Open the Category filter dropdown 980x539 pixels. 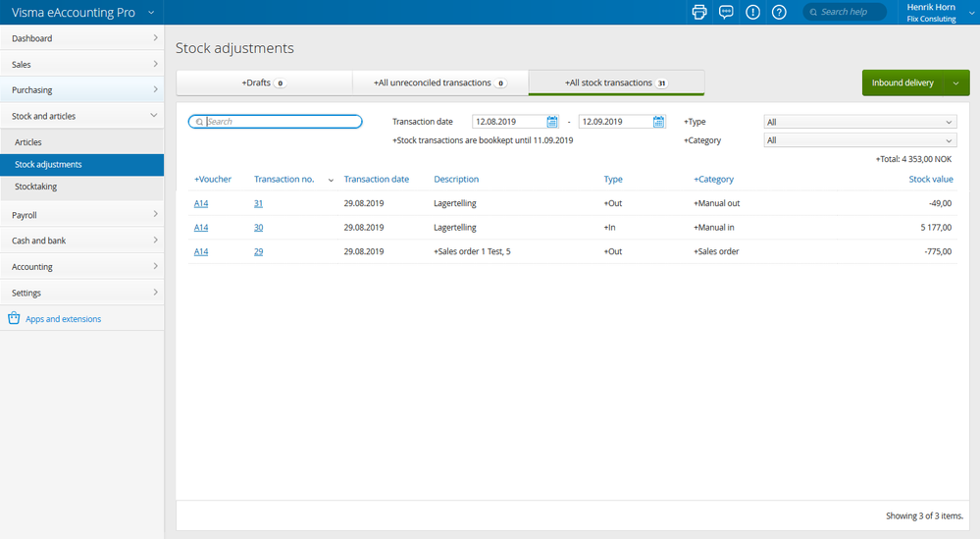pyautogui.click(x=859, y=140)
